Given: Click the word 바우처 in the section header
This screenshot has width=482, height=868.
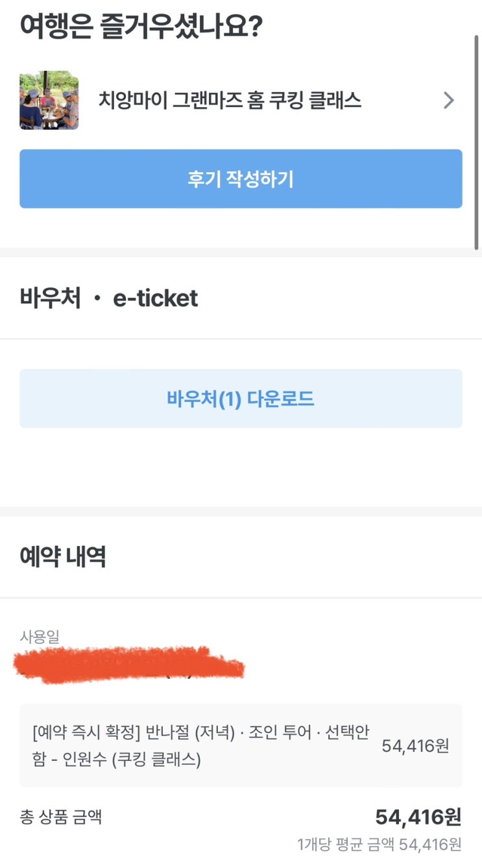Looking at the screenshot, I should click(x=51, y=299).
